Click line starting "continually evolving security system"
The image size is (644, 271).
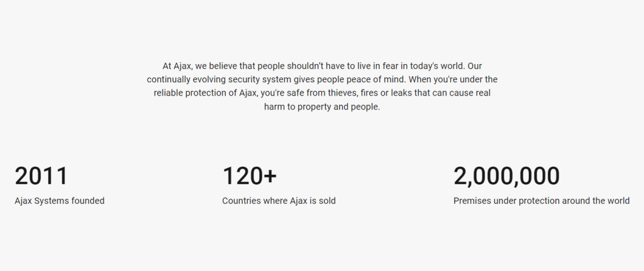[322, 79]
